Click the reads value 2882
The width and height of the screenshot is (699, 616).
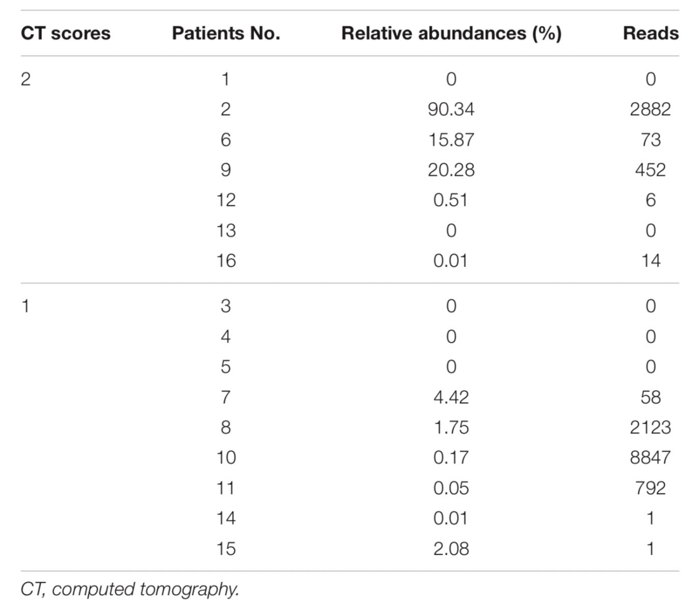coord(650,109)
